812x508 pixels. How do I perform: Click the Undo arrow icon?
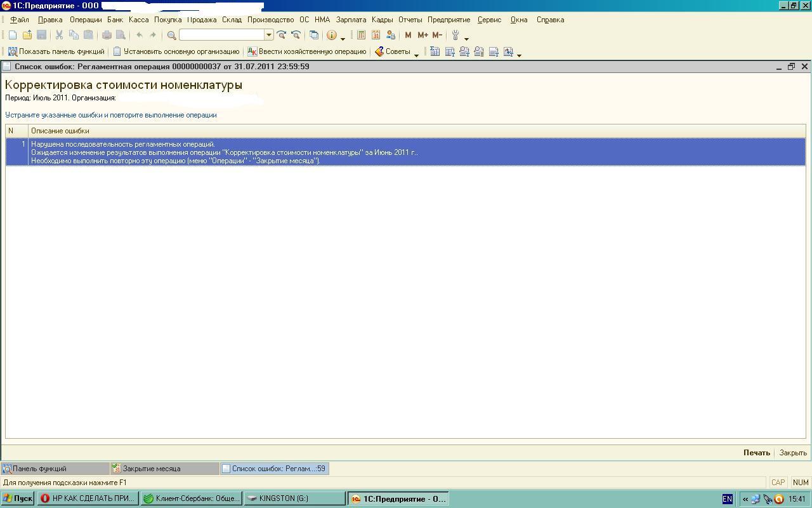tap(139, 35)
